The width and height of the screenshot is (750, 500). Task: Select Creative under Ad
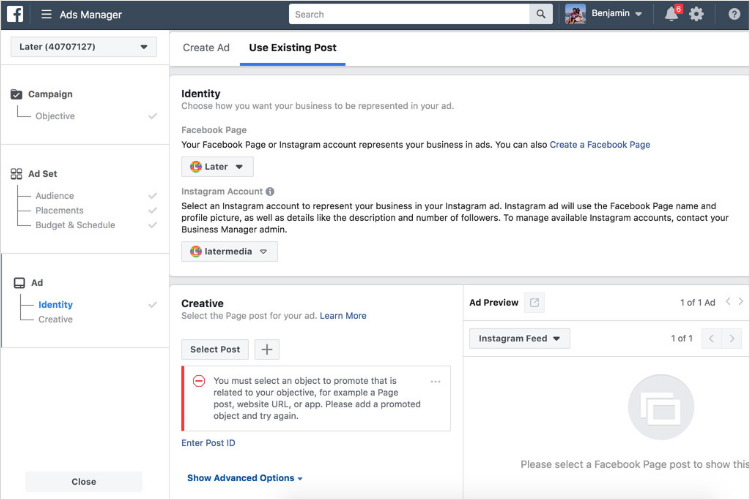55,319
